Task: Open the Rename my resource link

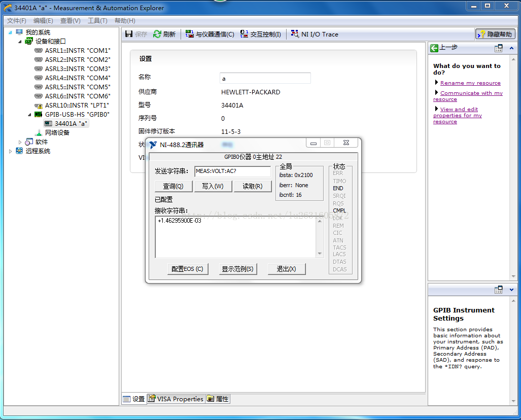Action: tap(470, 83)
